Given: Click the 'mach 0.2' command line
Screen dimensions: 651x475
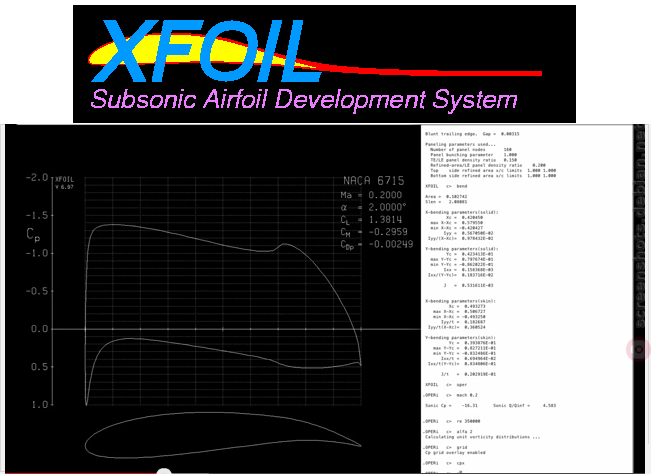Looking at the screenshot, I should tap(450, 395).
